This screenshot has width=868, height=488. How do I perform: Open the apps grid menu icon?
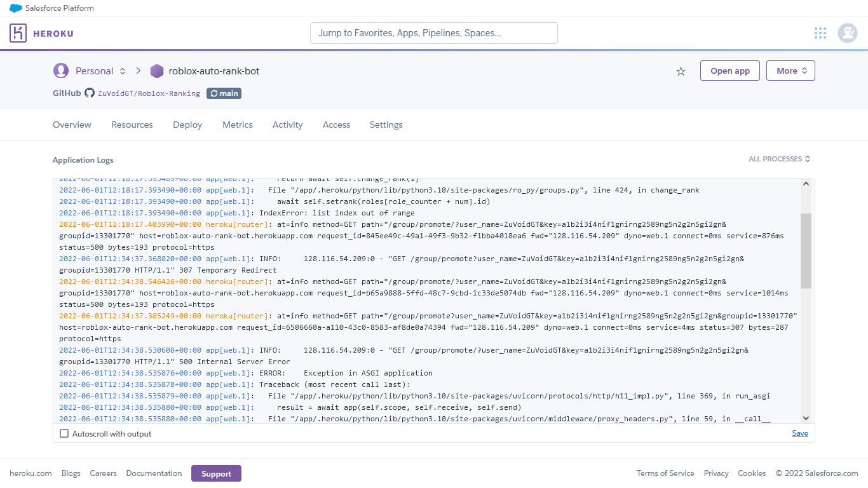point(820,33)
